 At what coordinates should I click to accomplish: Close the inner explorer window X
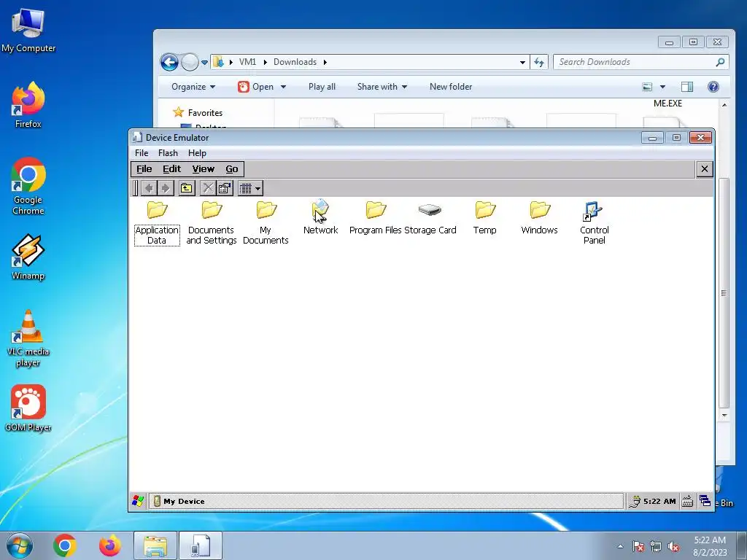pos(705,169)
